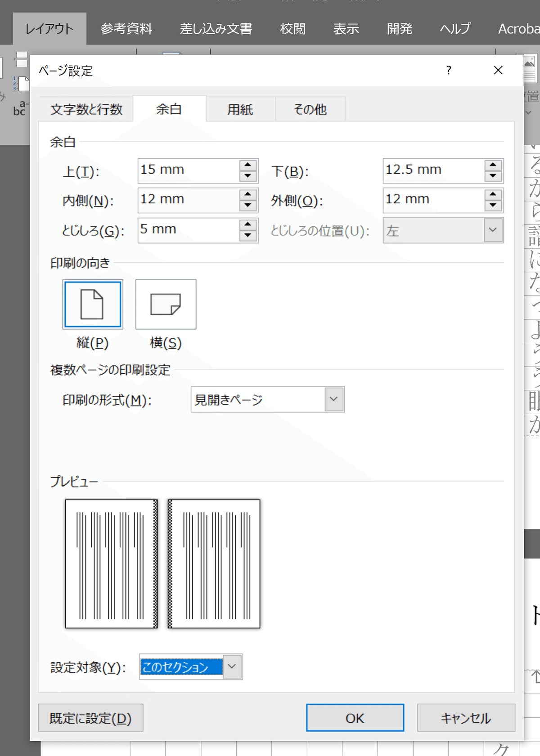
Task: Switch to the その他 tab
Action: tap(310, 109)
